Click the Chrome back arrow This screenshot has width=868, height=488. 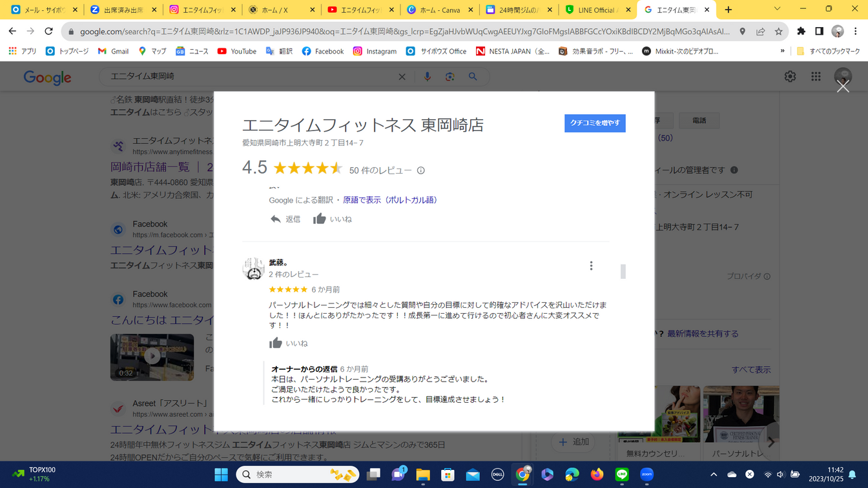point(12,31)
